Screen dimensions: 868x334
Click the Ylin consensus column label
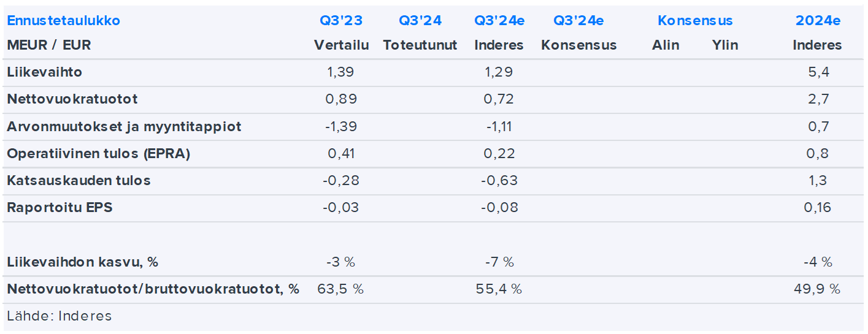click(725, 45)
